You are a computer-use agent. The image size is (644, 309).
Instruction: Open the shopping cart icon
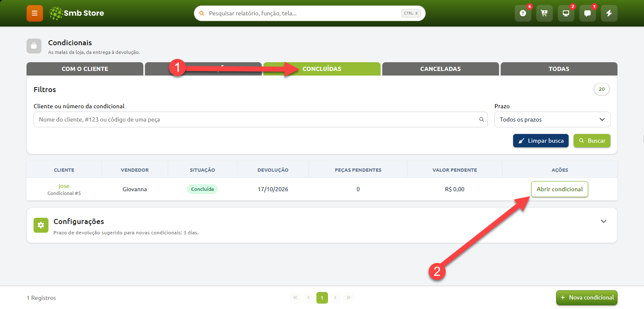[545, 13]
